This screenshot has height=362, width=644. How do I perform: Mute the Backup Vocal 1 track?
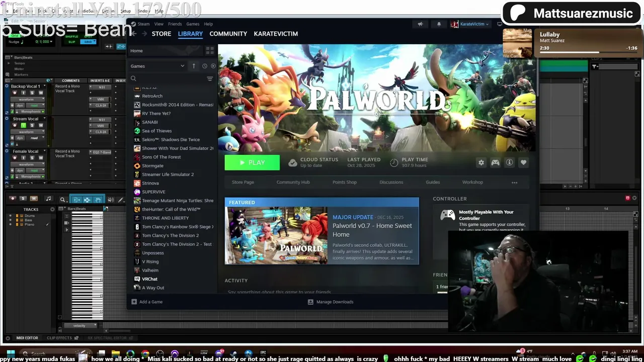[41, 93]
